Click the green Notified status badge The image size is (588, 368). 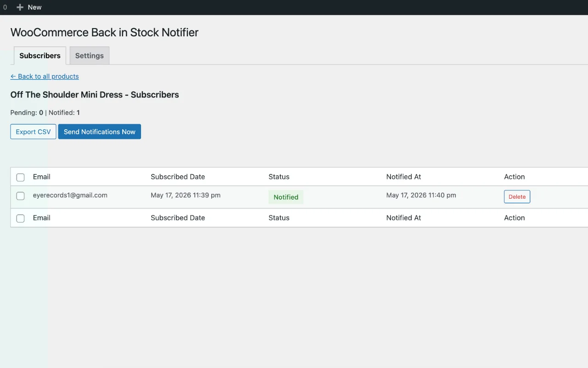click(286, 197)
